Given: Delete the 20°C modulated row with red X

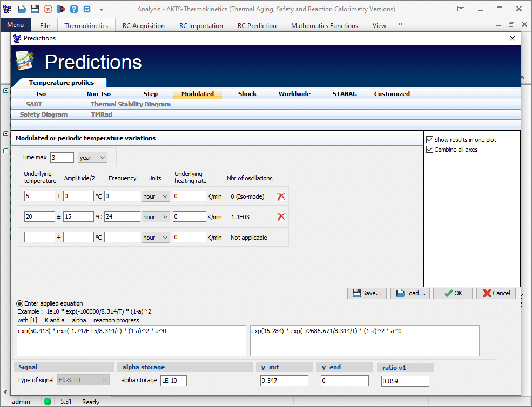Looking at the screenshot, I should point(281,216).
